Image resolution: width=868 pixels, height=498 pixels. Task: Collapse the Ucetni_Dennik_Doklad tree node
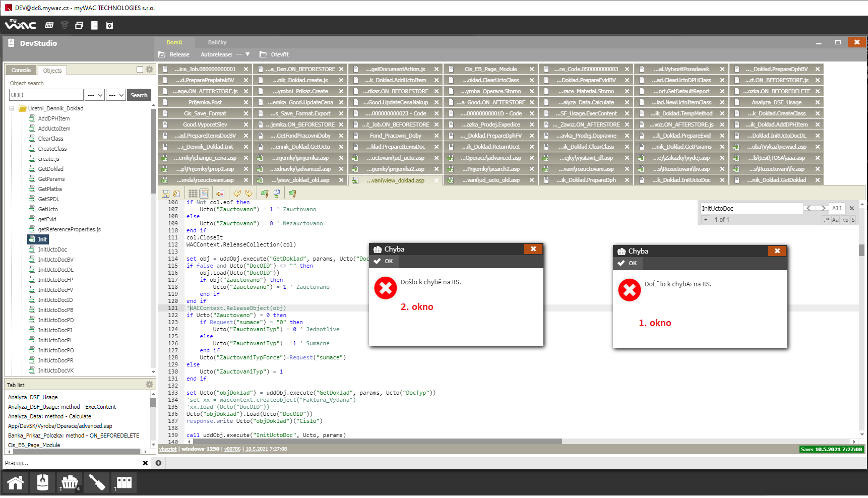click(x=12, y=108)
